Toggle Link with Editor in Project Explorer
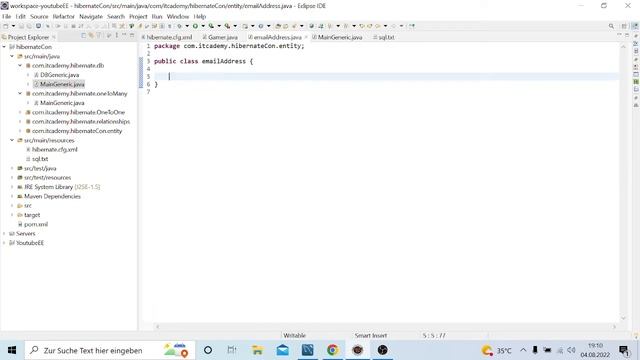The width and height of the screenshot is (640, 360). 91,36
